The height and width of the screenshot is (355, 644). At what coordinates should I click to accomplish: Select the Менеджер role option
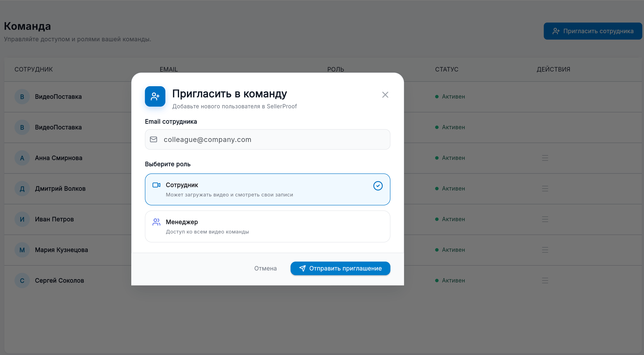click(x=267, y=226)
